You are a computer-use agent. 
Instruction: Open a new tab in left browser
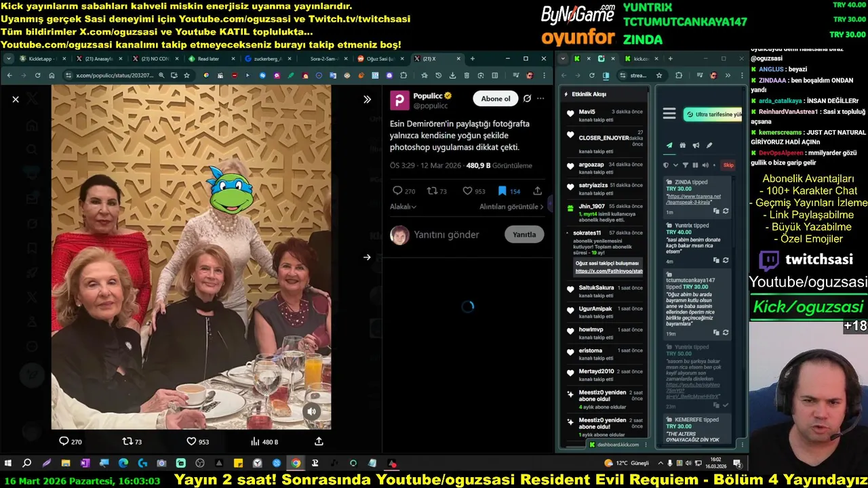(x=473, y=59)
